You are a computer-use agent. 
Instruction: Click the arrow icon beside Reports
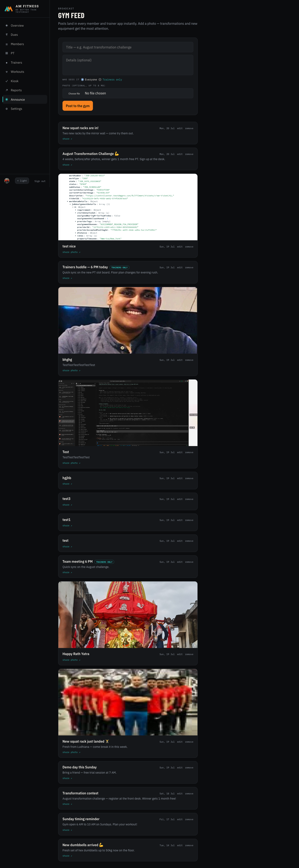(x=7, y=90)
